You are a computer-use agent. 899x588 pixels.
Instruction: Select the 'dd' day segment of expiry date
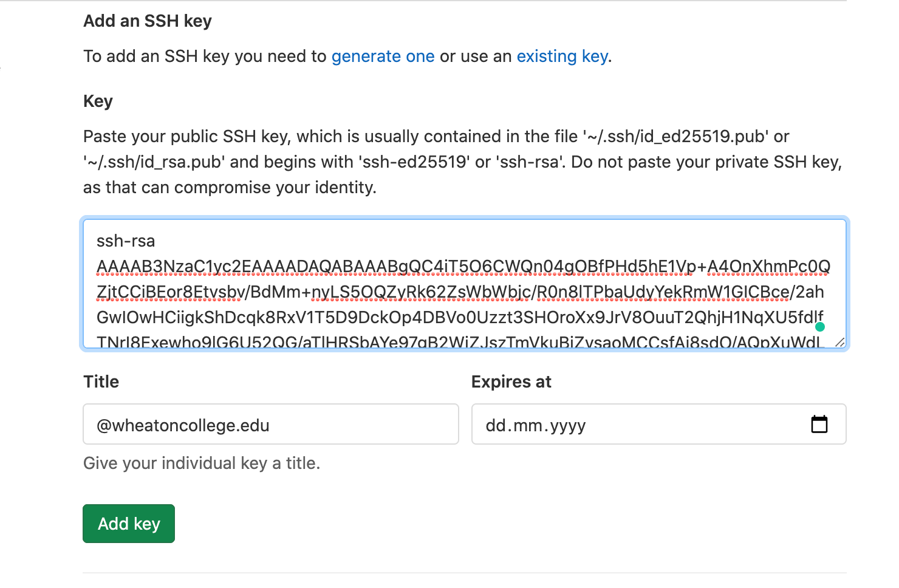point(496,425)
